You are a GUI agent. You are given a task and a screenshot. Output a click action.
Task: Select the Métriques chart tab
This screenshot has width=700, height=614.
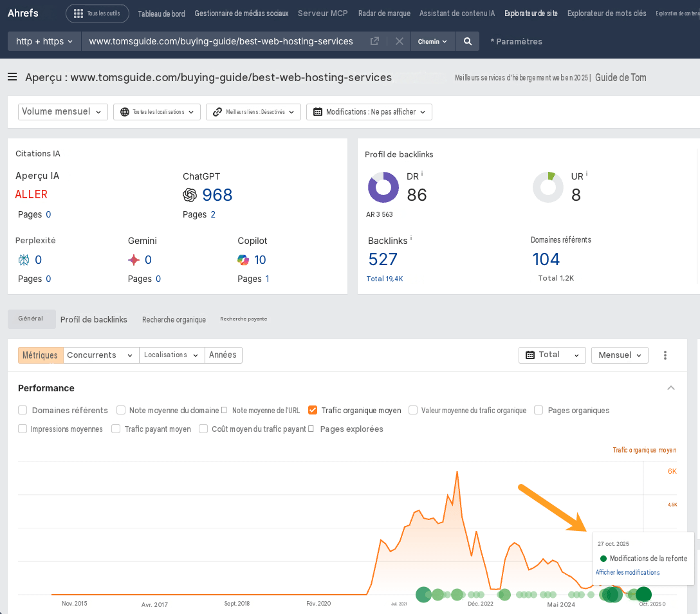pos(40,355)
